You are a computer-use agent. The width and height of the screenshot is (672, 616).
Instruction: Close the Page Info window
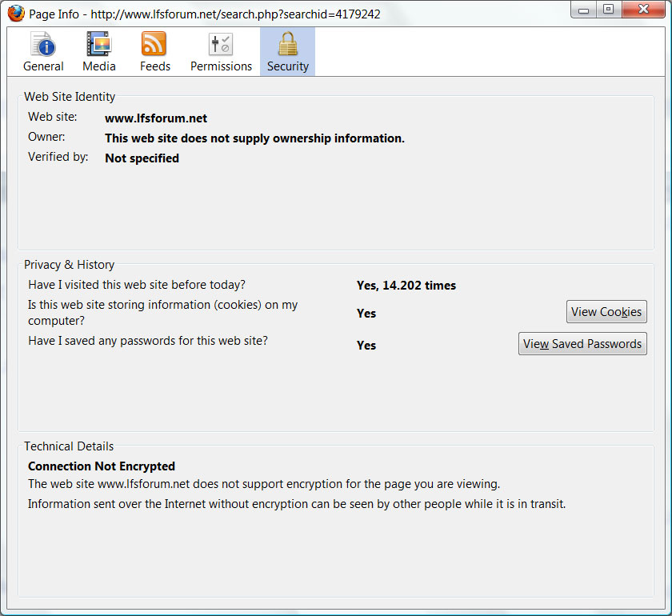tap(643, 10)
